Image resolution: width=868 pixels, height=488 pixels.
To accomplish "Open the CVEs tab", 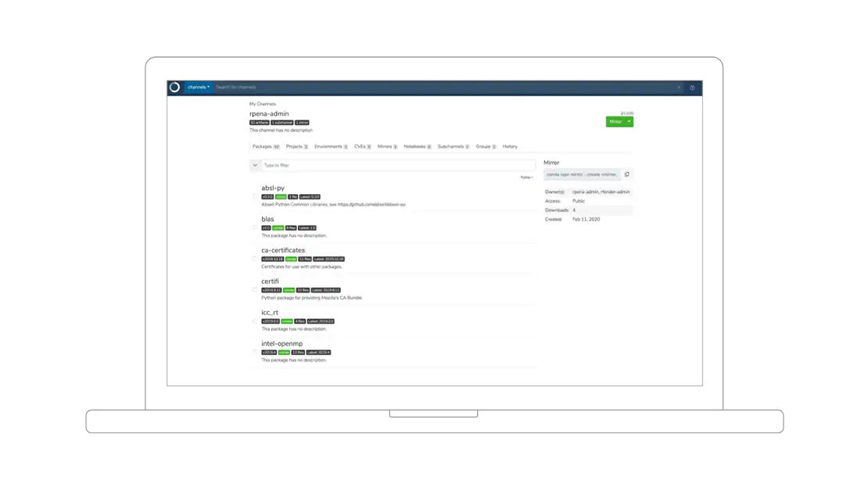I will pyautogui.click(x=362, y=146).
